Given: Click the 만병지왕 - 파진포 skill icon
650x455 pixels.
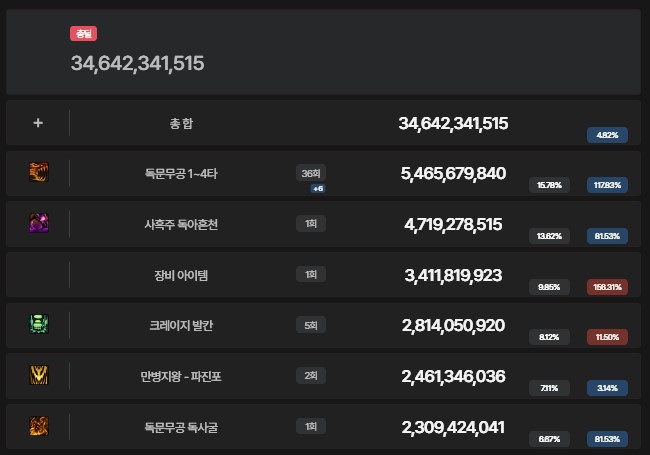Looking at the screenshot, I should (38, 376).
